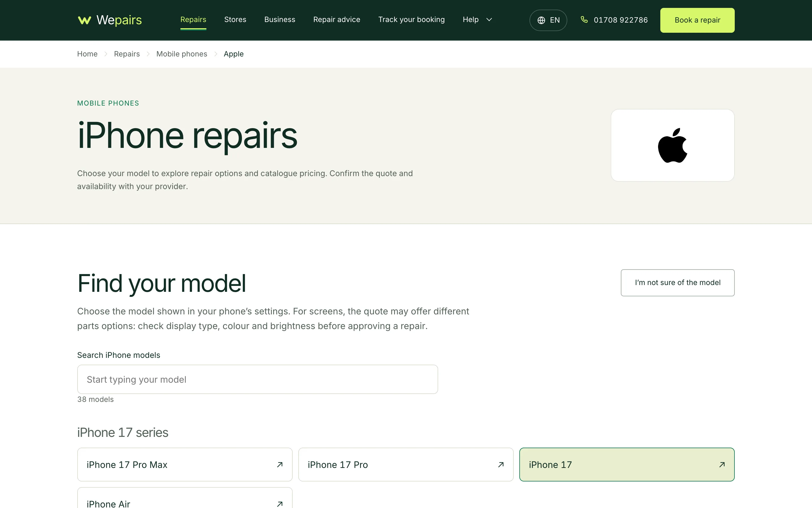
Task: Click the Apple logo card
Action: tap(672, 145)
